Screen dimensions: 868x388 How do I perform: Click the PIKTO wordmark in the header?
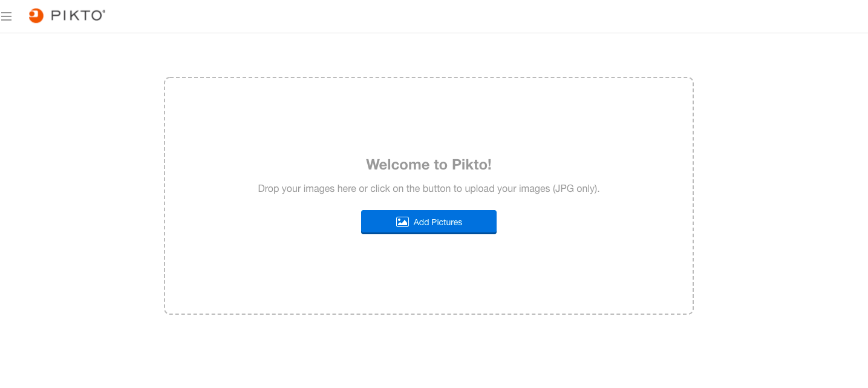pyautogui.click(x=77, y=16)
